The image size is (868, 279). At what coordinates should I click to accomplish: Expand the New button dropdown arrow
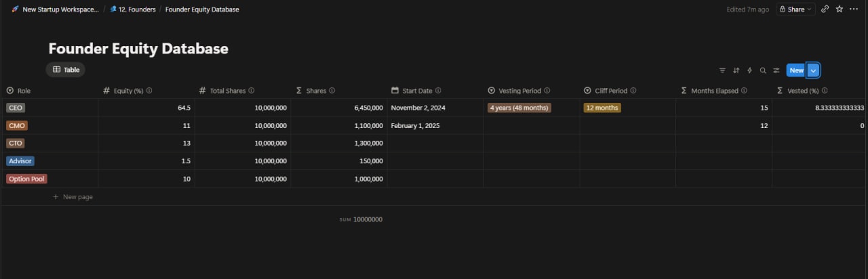814,70
